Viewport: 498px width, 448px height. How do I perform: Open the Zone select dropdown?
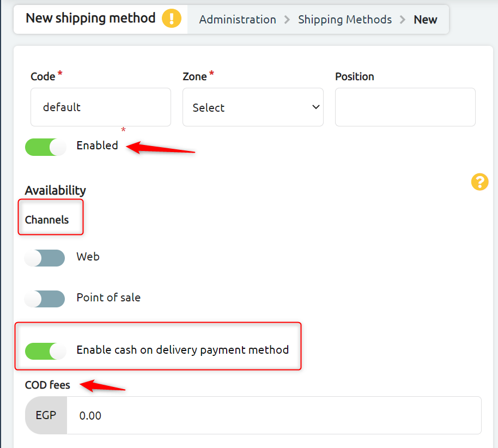253,107
